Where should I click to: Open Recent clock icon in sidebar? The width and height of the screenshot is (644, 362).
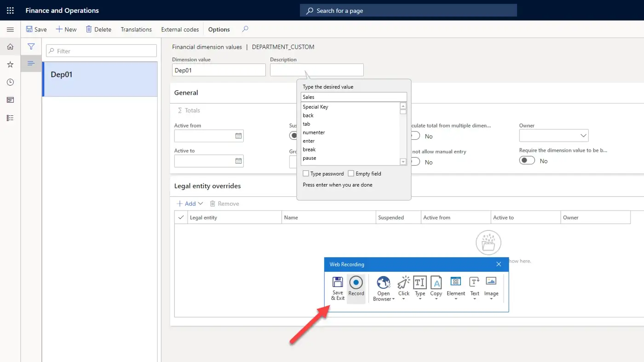point(10,82)
